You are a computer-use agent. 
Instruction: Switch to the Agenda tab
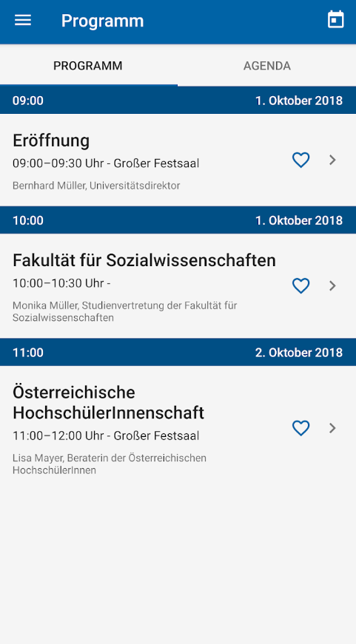[266, 66]
